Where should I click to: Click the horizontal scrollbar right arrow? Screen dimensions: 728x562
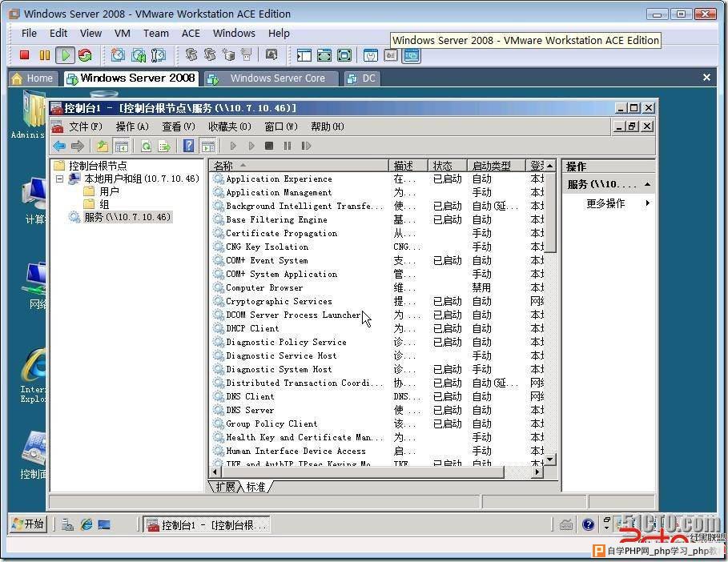(x=537, y=472)
